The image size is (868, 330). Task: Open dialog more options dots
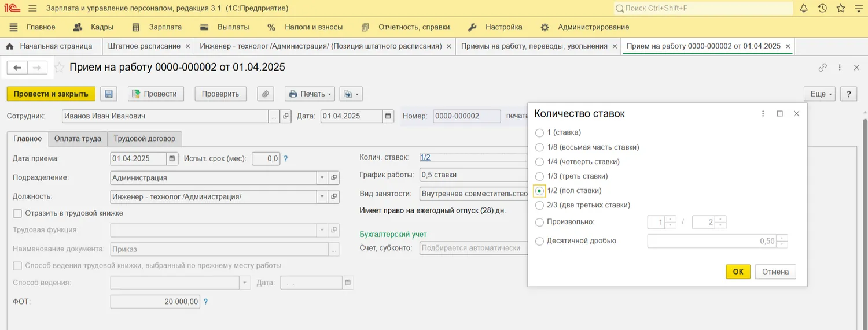tap(763, 114)
